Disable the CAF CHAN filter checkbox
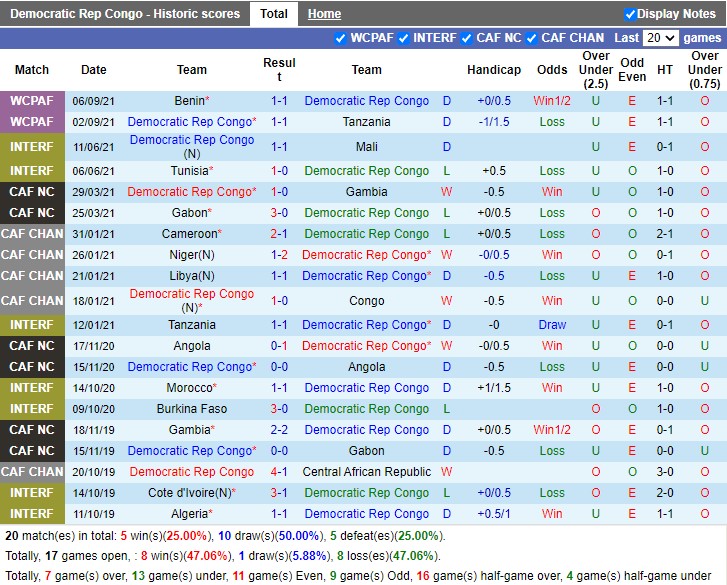Viewport: 727px width, 585px height. tap(532, 38)
